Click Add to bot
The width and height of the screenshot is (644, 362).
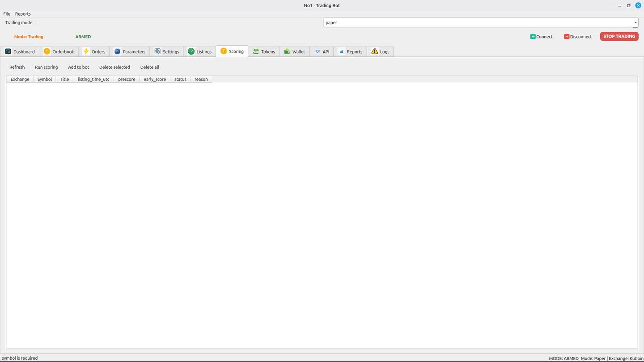pos(79,67)
